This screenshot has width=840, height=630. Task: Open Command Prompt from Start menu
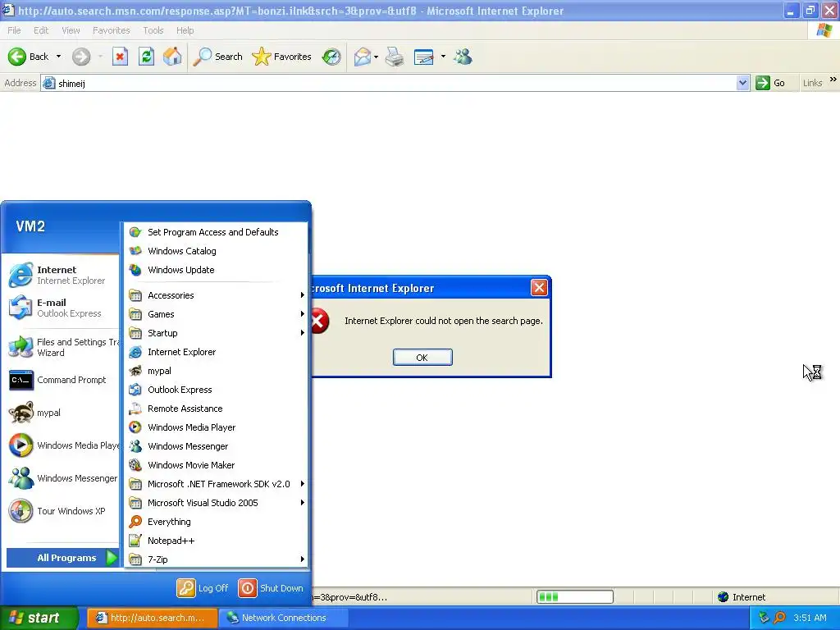coord(61,380)
